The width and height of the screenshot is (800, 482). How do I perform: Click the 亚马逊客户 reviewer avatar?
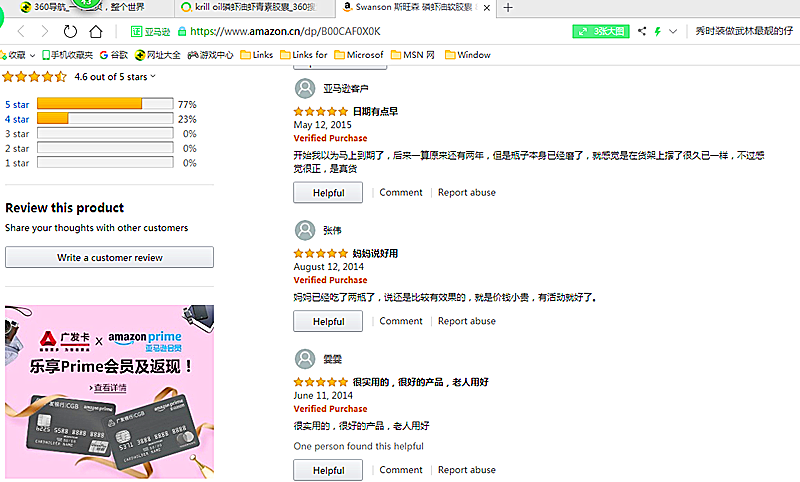click(305, 89)
